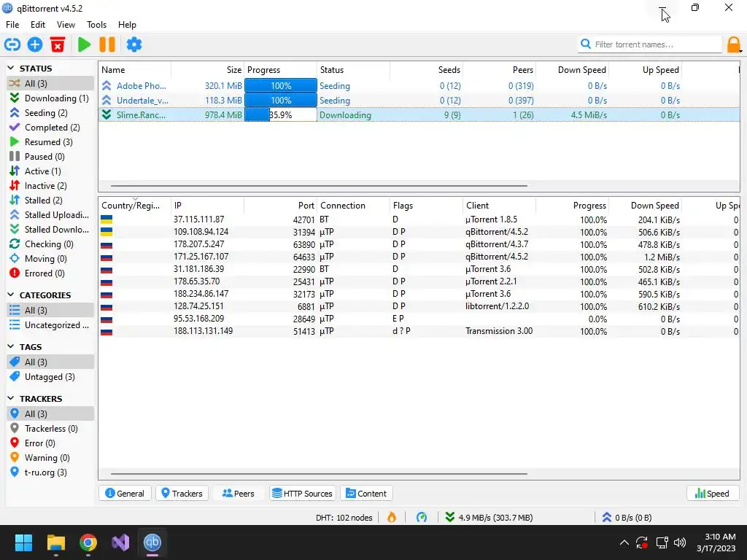This screenshot has height=560, width=747.
Task: Filter by Stalled Uploading status
Action: [50, 215]
